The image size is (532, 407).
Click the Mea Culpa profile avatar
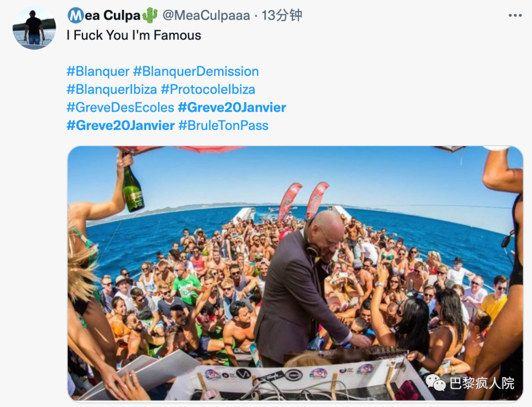click(x=34, y=28)
